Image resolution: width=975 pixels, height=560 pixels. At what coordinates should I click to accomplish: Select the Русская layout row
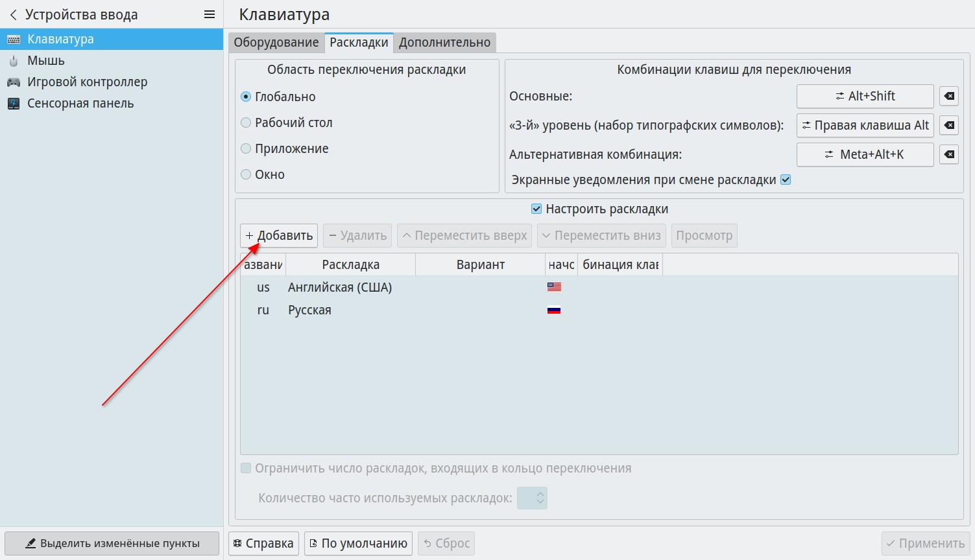click(309, 310)
